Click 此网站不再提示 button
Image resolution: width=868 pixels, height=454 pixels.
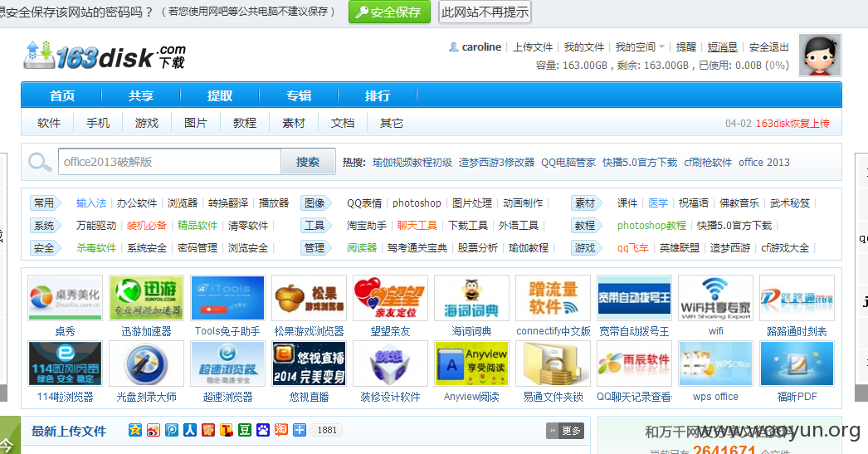click(485, 12)
